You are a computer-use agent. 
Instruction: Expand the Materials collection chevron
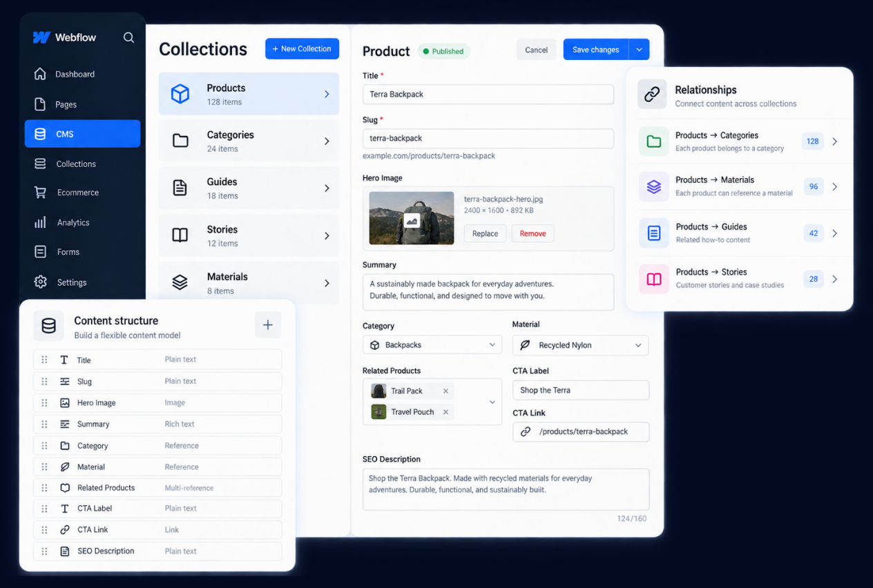[x=327, y=283]
